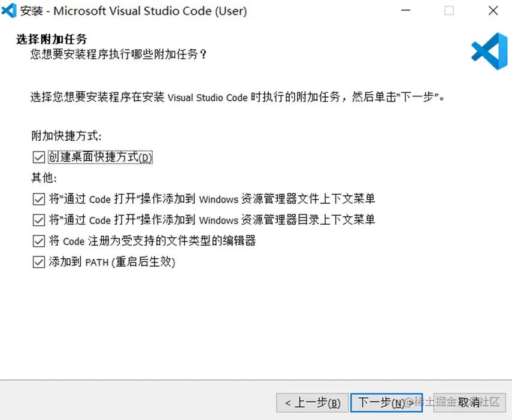Click the checkmark icon beside 添加到 PATH
Viewport: 512px width, 420px height.
[38, 262]
